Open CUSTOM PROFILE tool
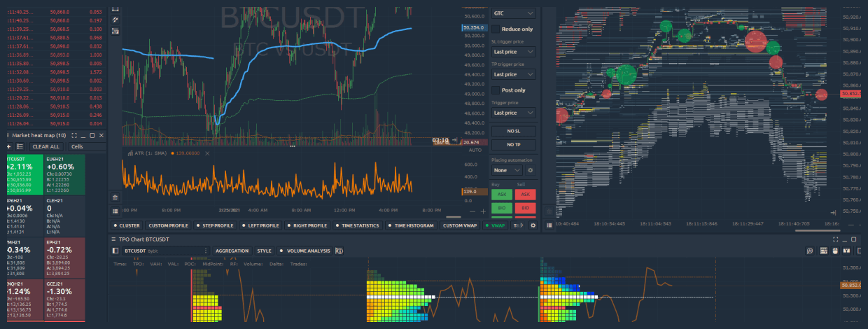The image size is (868, 329). click(x=168, y=225)
